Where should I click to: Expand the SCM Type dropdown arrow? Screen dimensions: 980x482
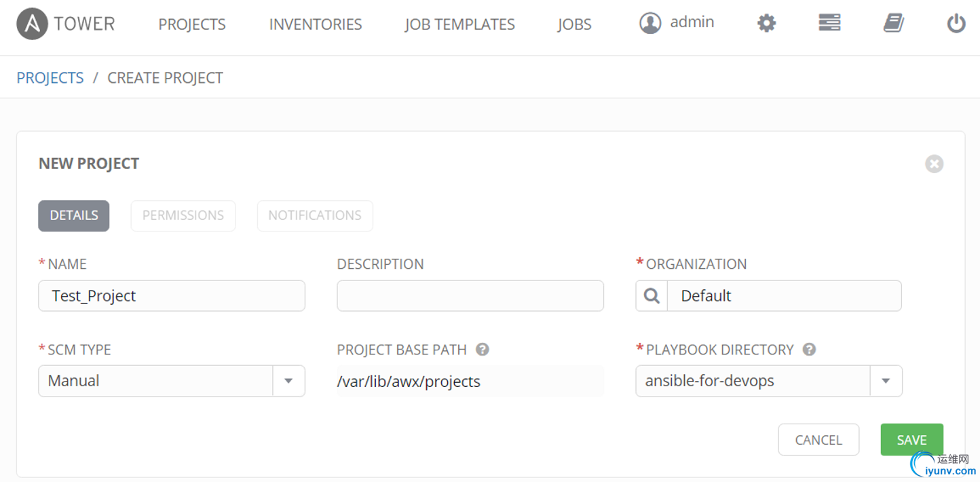click(288, 381)
